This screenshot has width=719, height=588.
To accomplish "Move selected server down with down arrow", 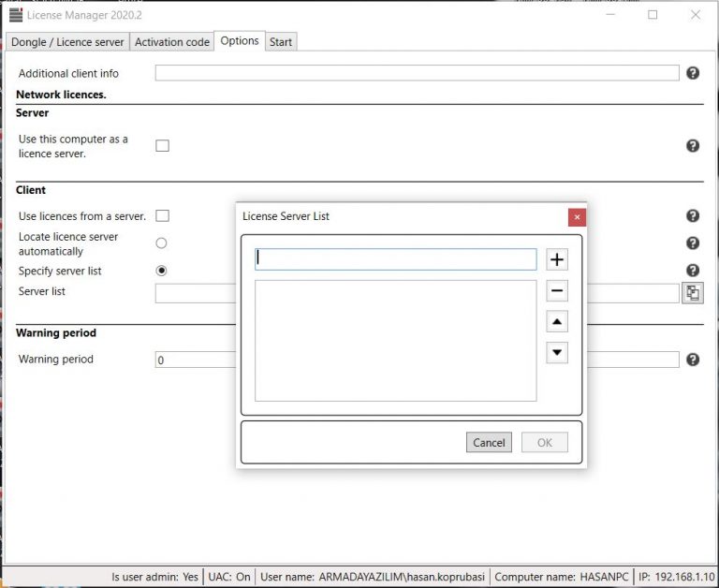I will (x=557, y=353).
